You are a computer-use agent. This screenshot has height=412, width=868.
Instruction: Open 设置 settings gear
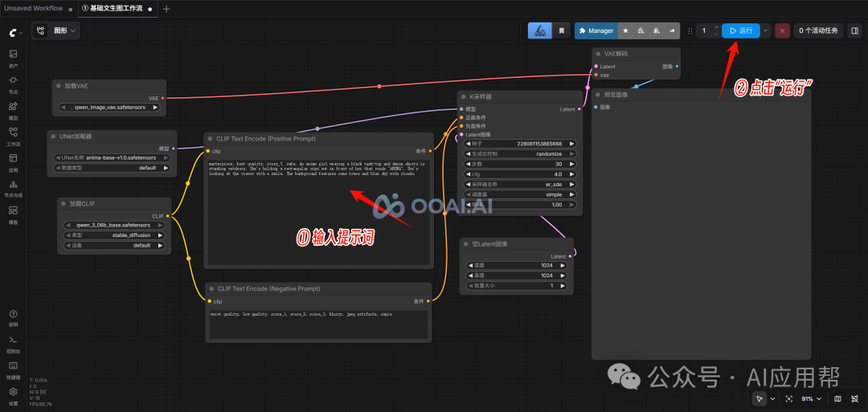click(x=13, y=395)
